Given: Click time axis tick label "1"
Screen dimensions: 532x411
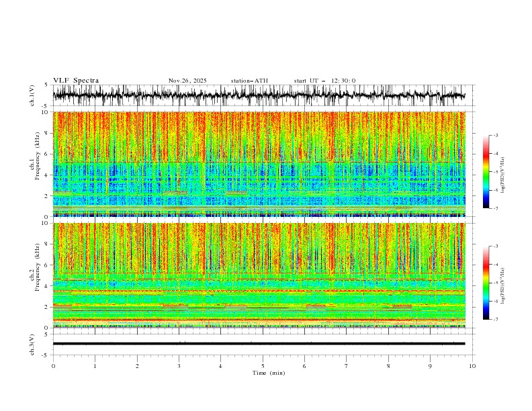Looking at the screenshot, I should point(95,366).
